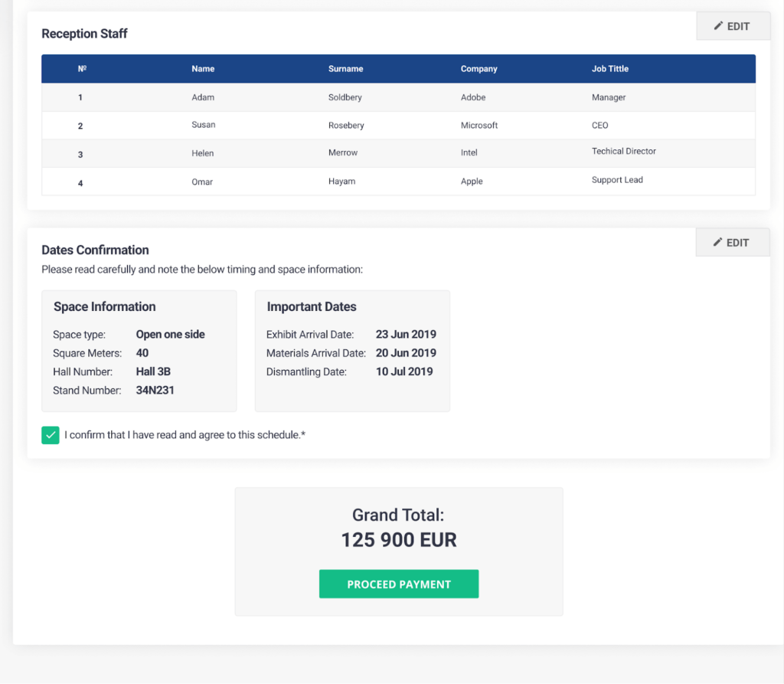This screenshot has width=784, height=684.
Task: Click the Dismantling Date 10 Jul 2019
Action: click(404, 371)
